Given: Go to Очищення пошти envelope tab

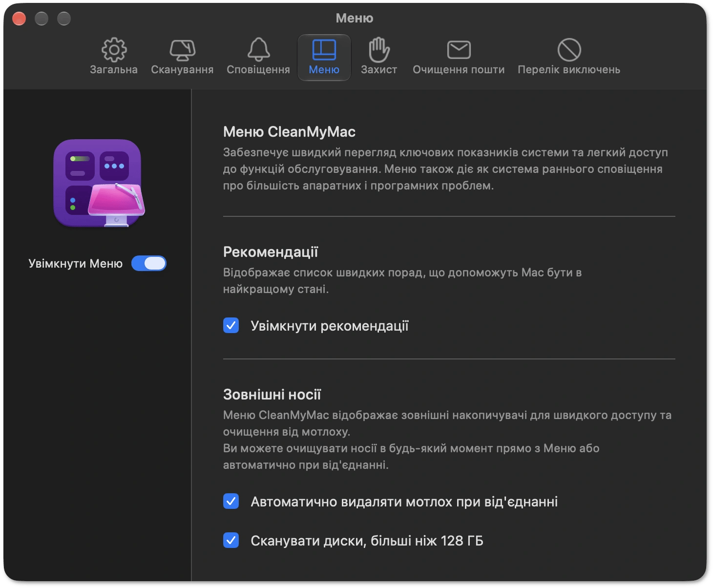Looking at the screenshot, I should (459, 57).
